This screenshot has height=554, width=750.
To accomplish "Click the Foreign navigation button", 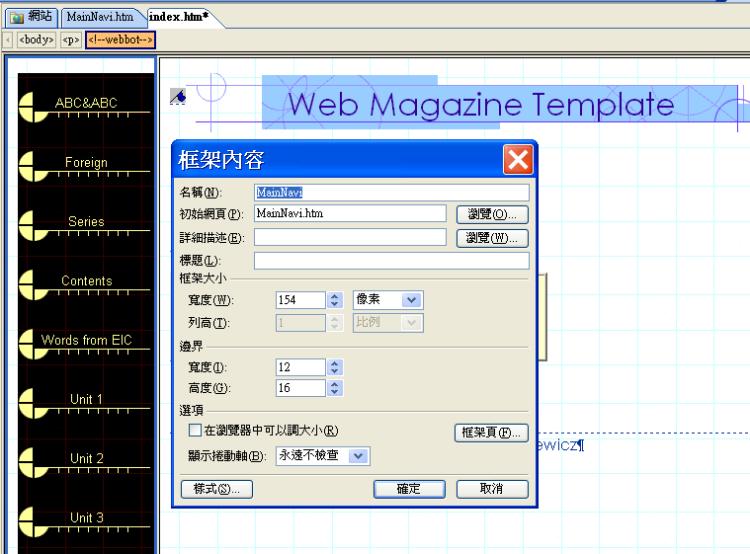I will pyautogui.click(x=86, y=164).
